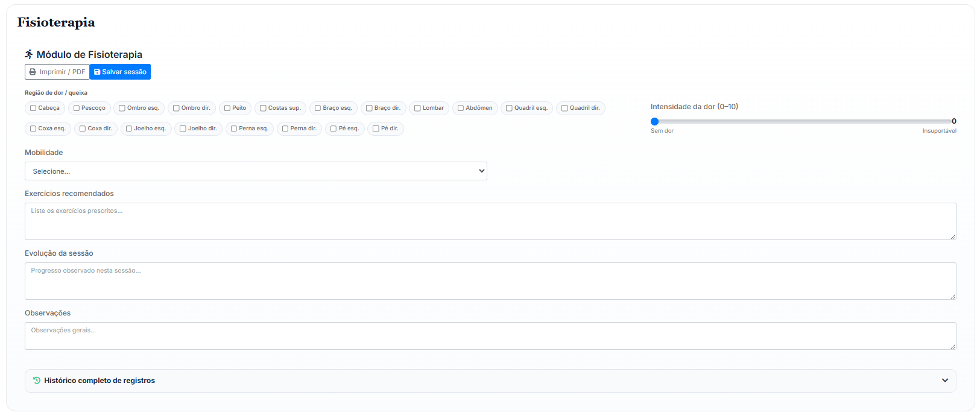
Task: Tick the Coxa esq. checkbox
Action: click(x=33, y=128)
